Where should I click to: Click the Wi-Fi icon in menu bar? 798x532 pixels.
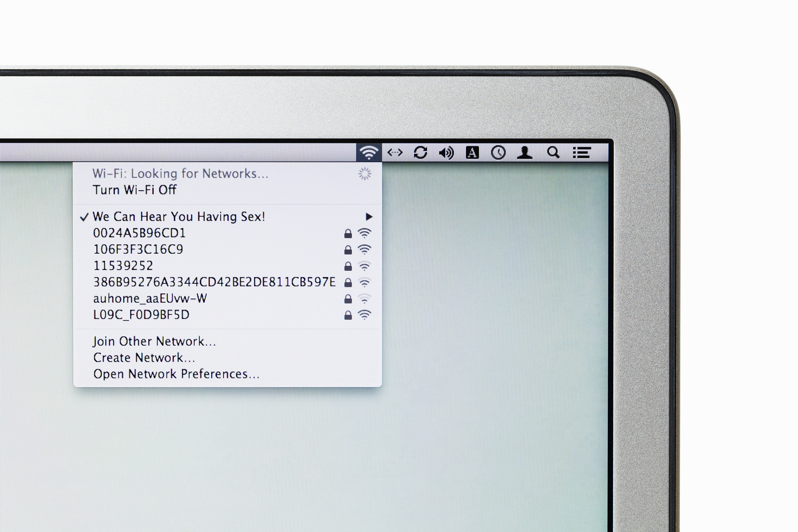click(369, 152)
